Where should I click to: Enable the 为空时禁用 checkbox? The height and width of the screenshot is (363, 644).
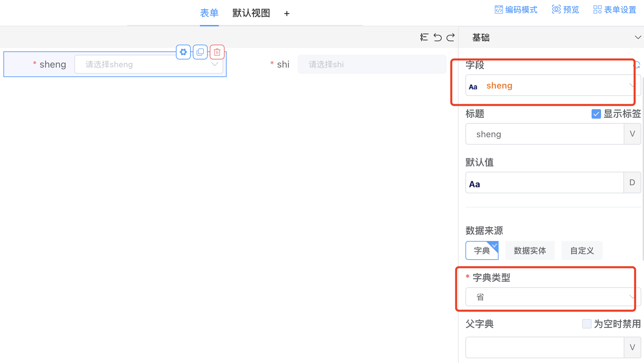(x=586, y=324)
